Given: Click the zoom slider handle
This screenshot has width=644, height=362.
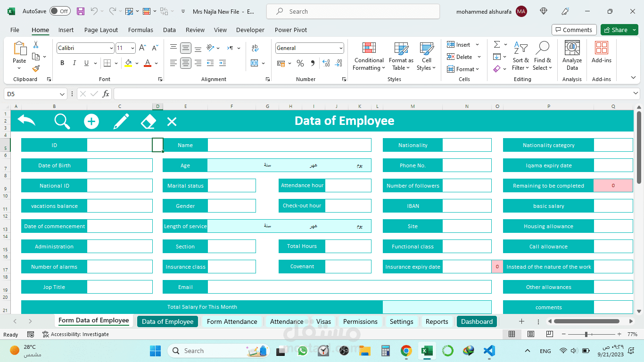Looking at the screenshot, I should pos(586,334).
